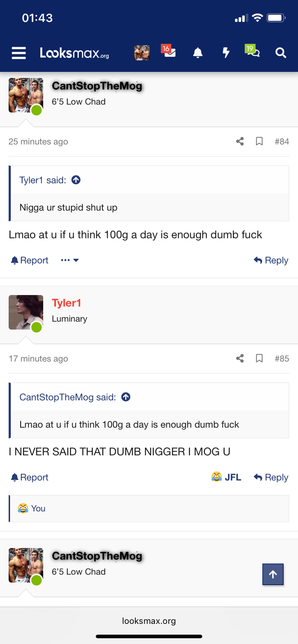
Task: Tap the scroll-to-top arrow button
Action: click(x=273, y=574)
